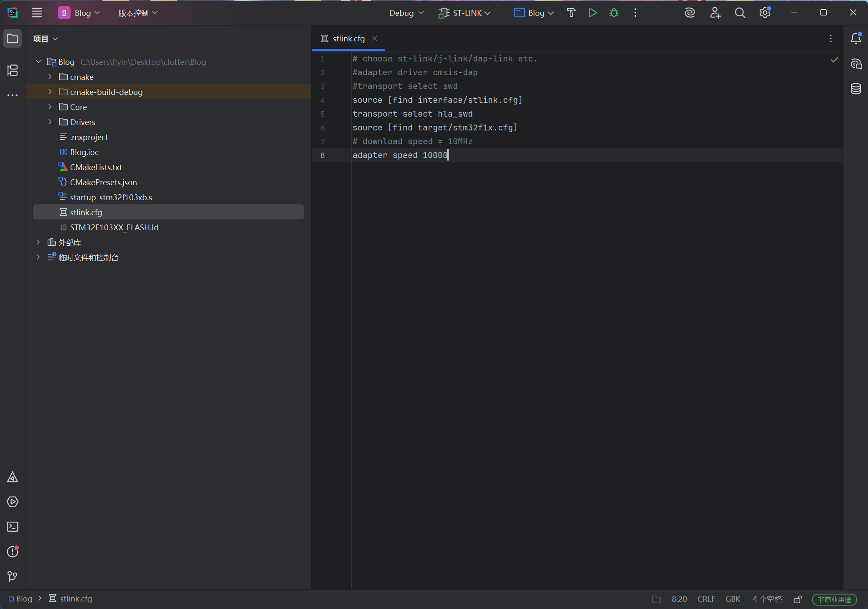The width and height of the screenshot is (868, 609).
Task: Expand the cmake-build-debug folder
Action: point(50,92)
